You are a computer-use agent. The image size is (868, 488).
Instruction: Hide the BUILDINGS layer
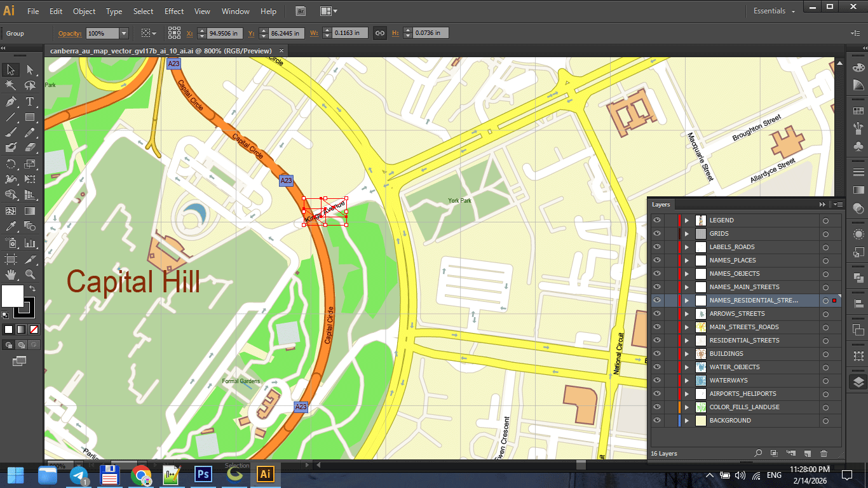click(657, 353)
